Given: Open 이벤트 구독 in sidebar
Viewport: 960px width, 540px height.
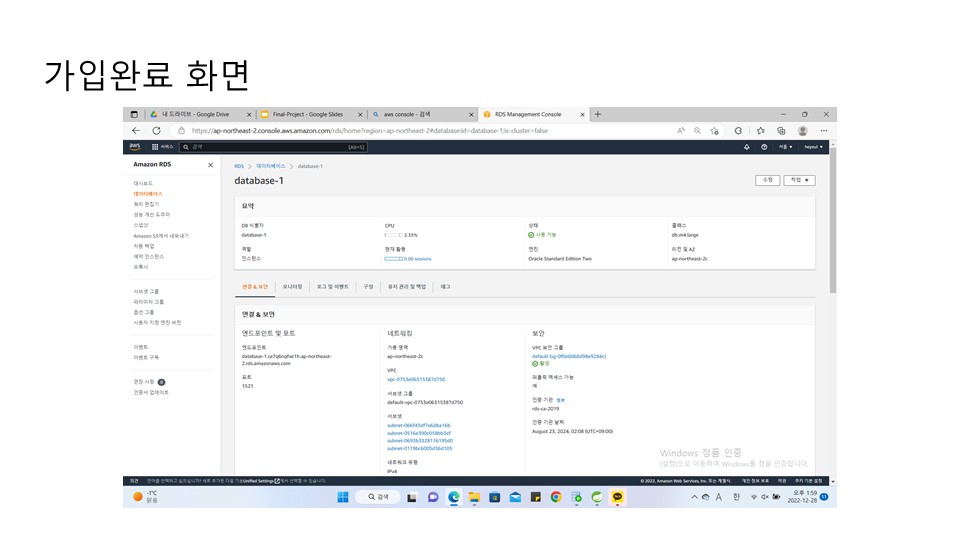Looking at the screenshot, I should 146,357.
